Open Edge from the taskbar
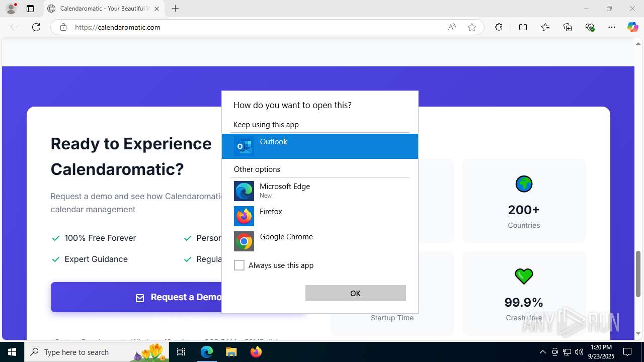 coord(207,352)
